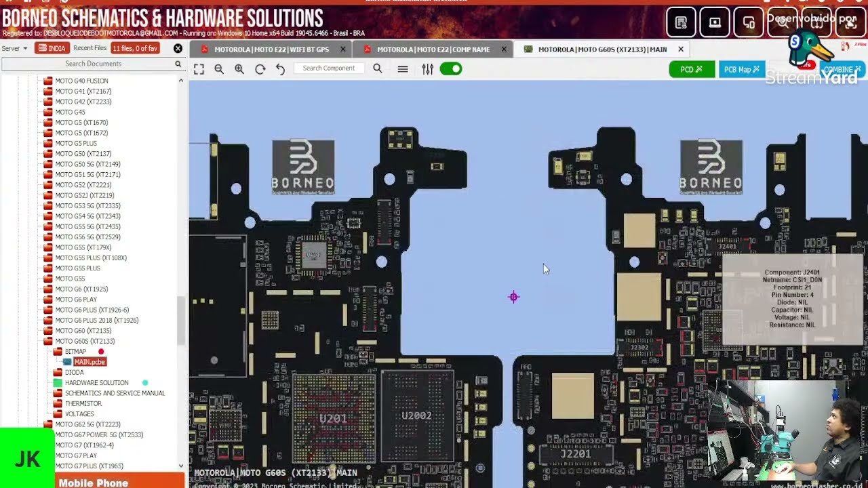Select the U2002 chip on the board
The height and width of the screenshot is (488, 868).
tap(416, 415)
